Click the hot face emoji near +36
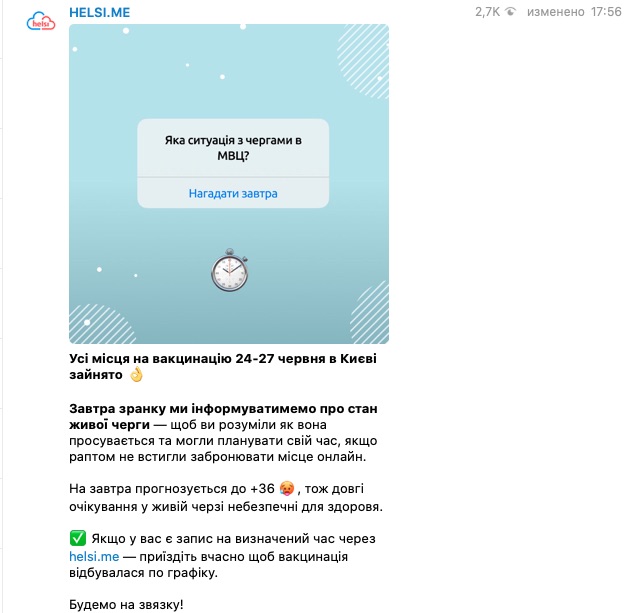Viewport: 631px width, 613px height. tap(287, 489)
